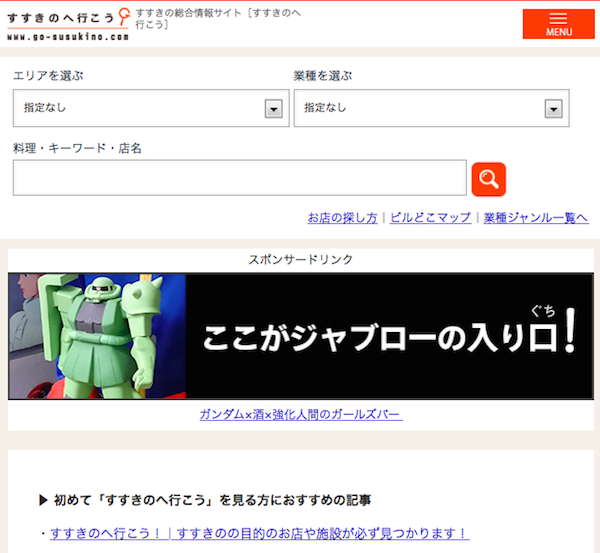This screenshot has width=600, height=553.
Task: Visit the ガンダム×酒×強化人間のガールズバー sponsor link
Action: (300, 414)
